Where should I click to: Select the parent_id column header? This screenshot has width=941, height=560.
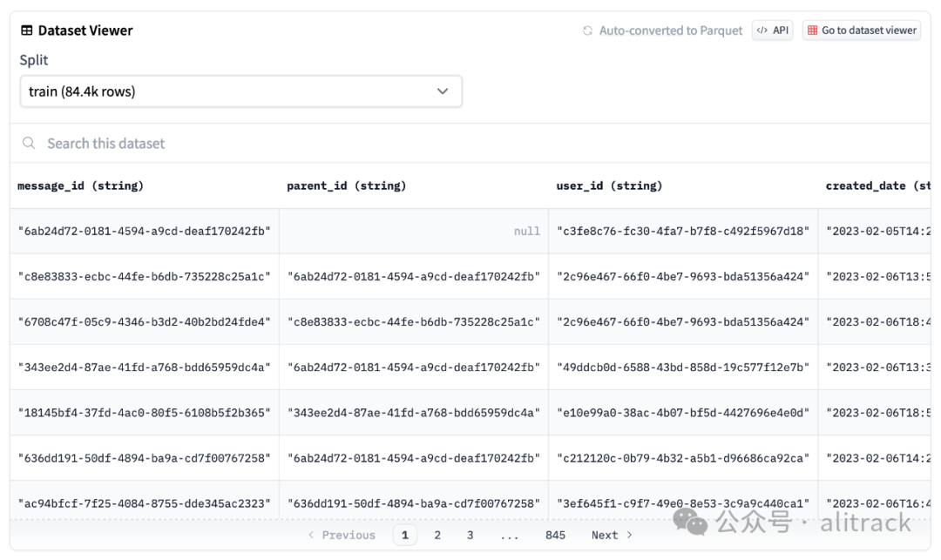point(346,186)
